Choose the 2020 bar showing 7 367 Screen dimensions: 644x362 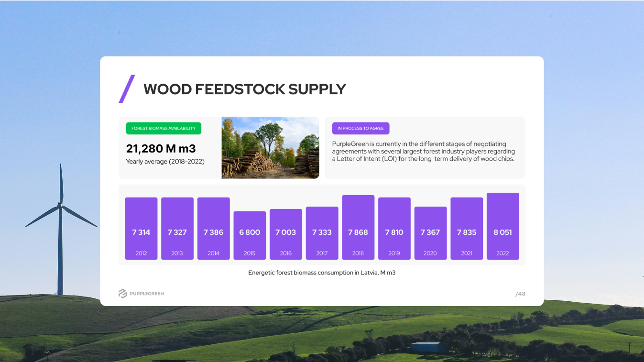click(431, 233)
